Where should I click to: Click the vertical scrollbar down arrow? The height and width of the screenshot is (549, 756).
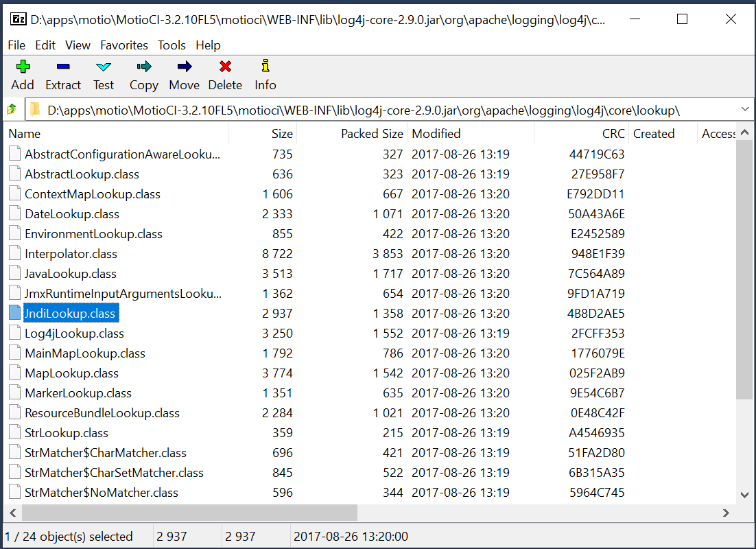[744, 495]
